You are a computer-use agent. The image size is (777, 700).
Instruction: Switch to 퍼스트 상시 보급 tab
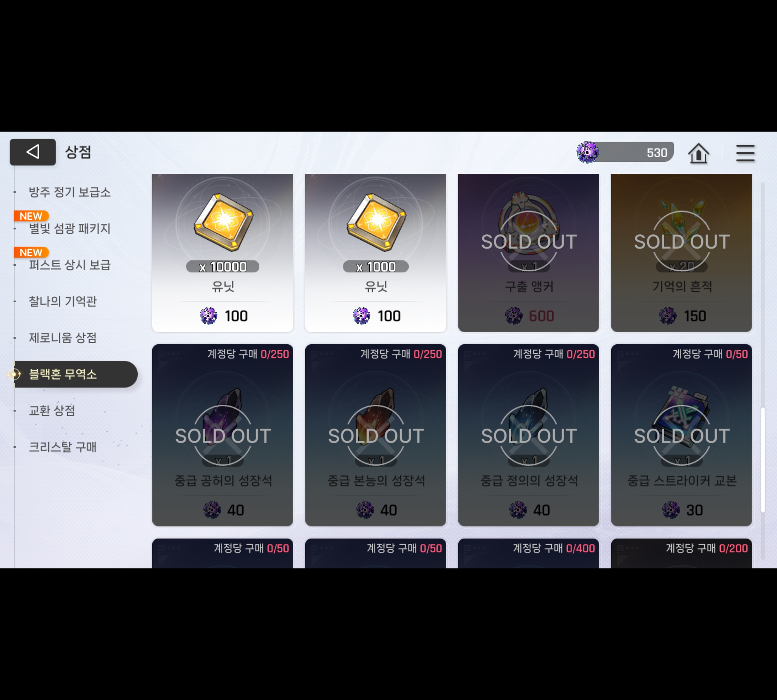pyautogui.click(x=70, y=265)
